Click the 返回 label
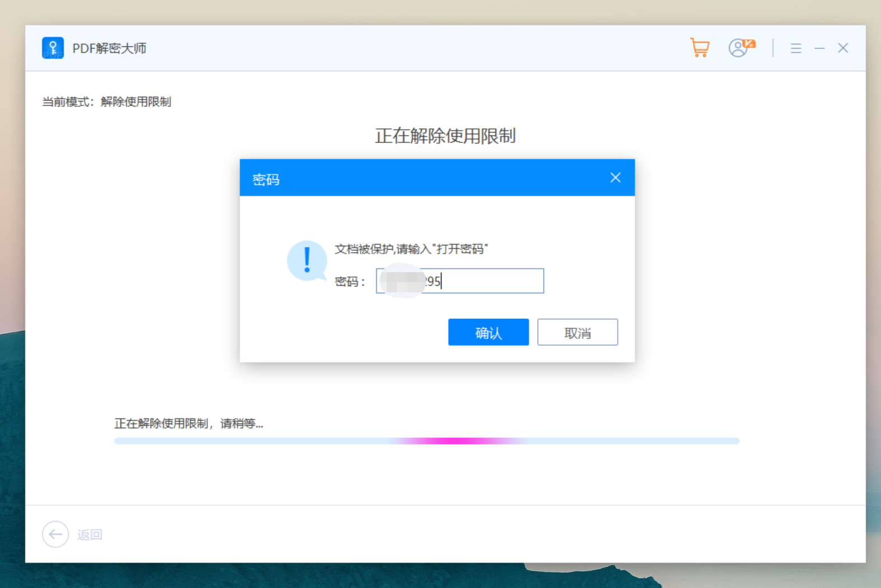 click(x=90, y=535)
